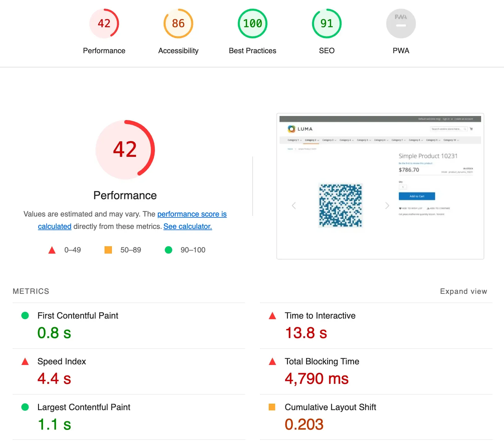Click red triangle beside Speed Index

click(x=25, y=362)
